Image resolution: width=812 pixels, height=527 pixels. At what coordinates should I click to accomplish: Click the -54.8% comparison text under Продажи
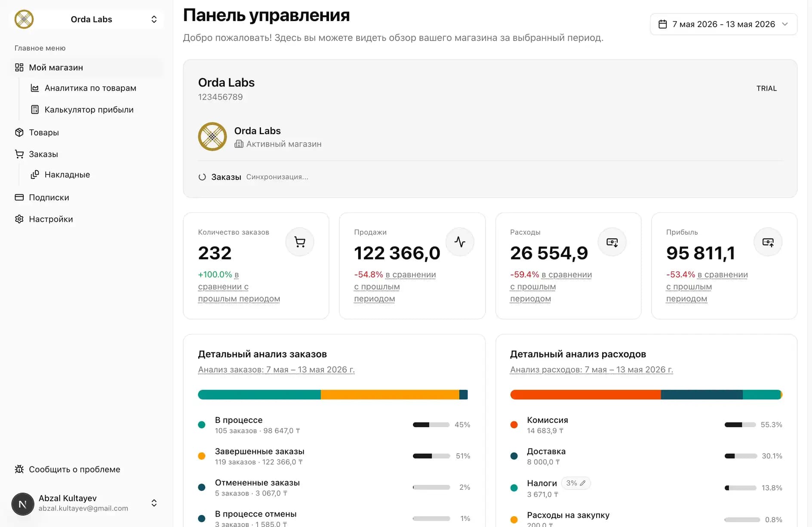coord(395,286)
